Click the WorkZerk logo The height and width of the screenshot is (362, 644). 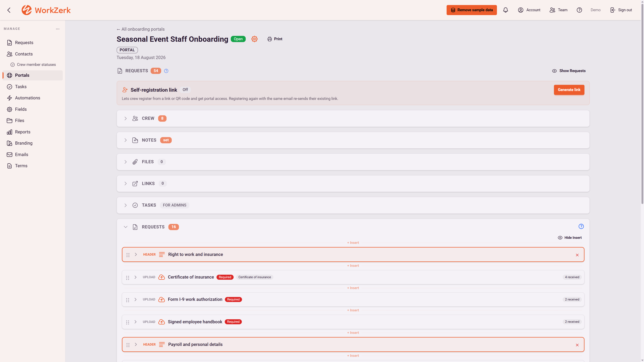46,10
